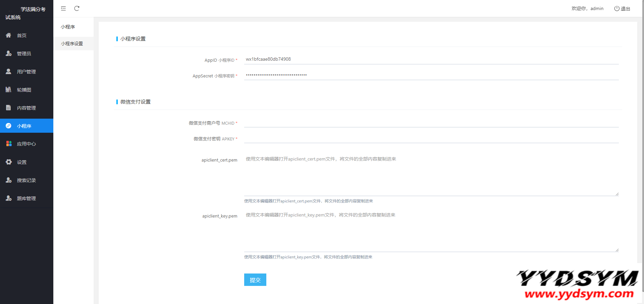Refresh the page using the reload icon
This screenshot has width=644, height=304.
coord(77,8)
